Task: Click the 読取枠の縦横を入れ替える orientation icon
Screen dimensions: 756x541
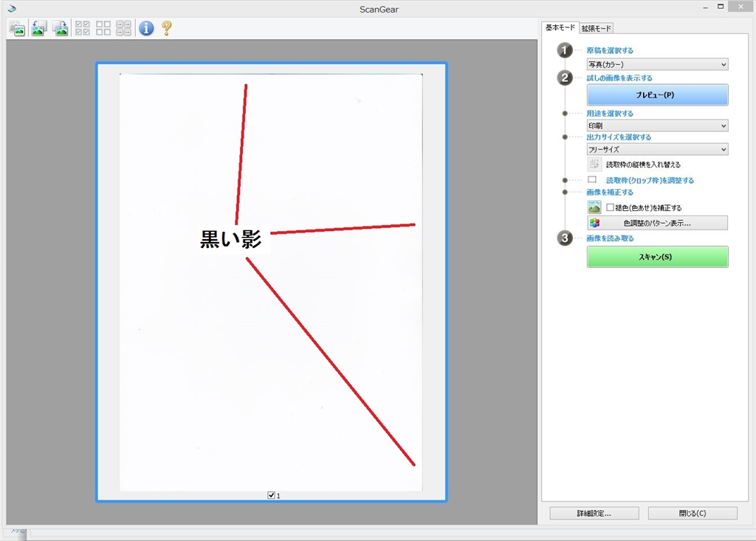Action: (594, 165)
